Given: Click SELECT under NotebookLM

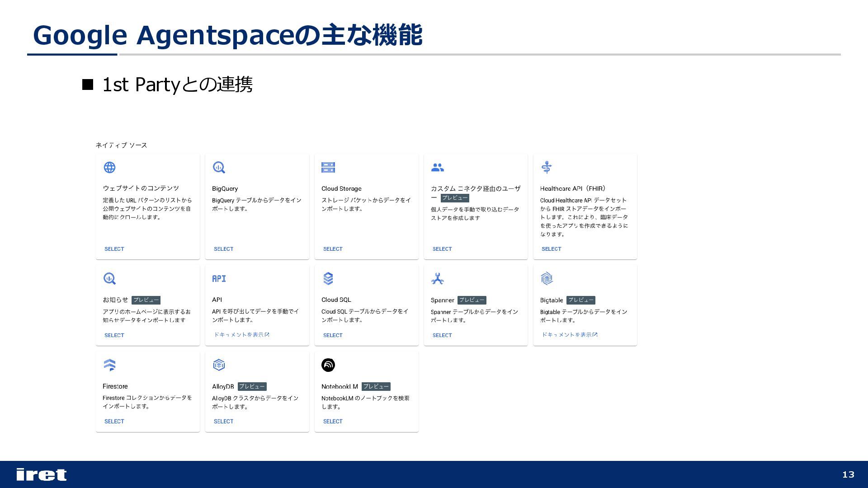Looking at the screenshot, I should click(x=333, y=422).
